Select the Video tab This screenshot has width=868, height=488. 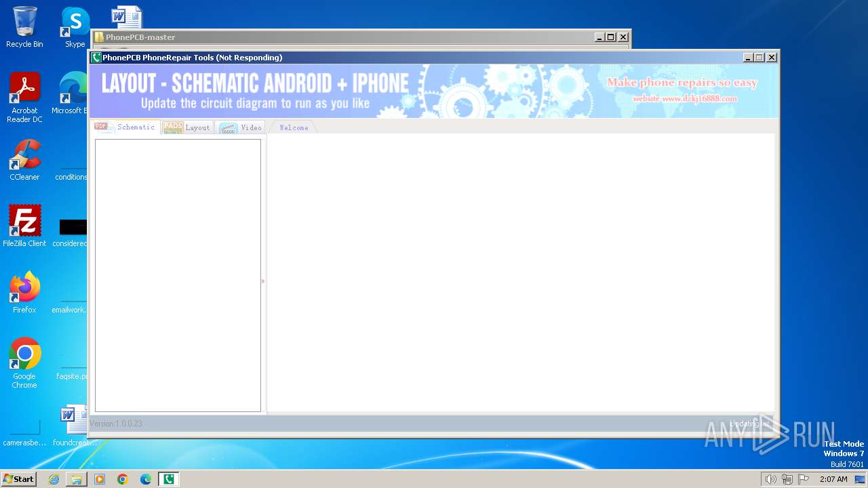[241, 127]
